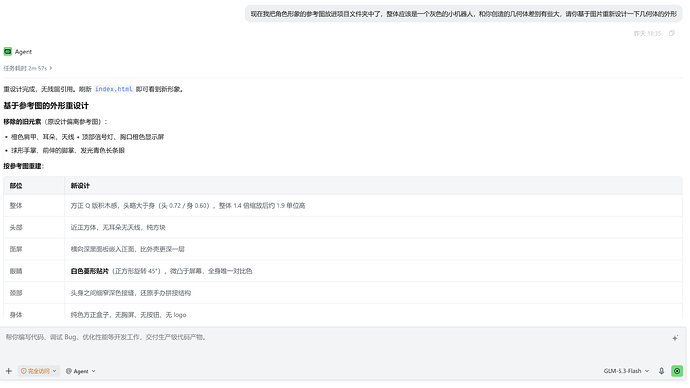Click the bullet line starting with 球形手掌
690x388 pixels.
click(68, 150)
